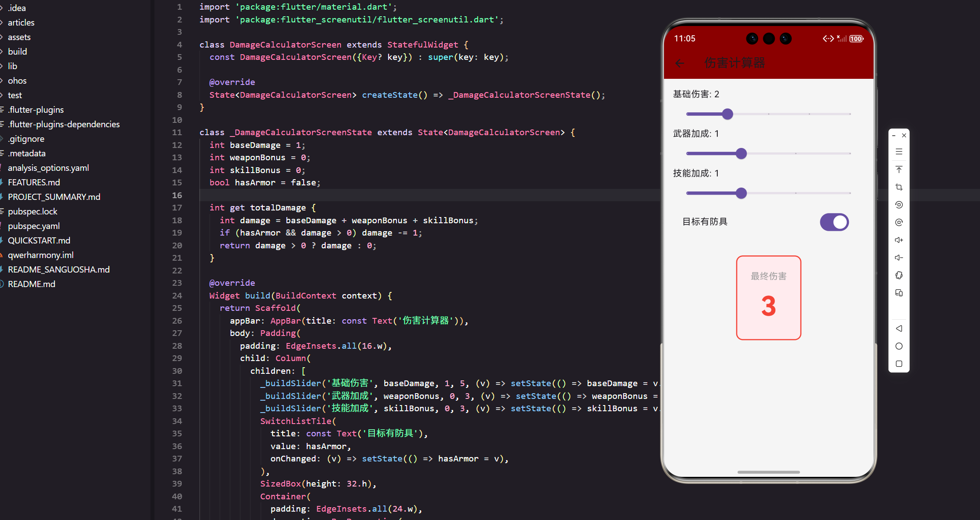Rotate the emulator screen clockwise
Screen dimensions: 980x520
[899, 222]
